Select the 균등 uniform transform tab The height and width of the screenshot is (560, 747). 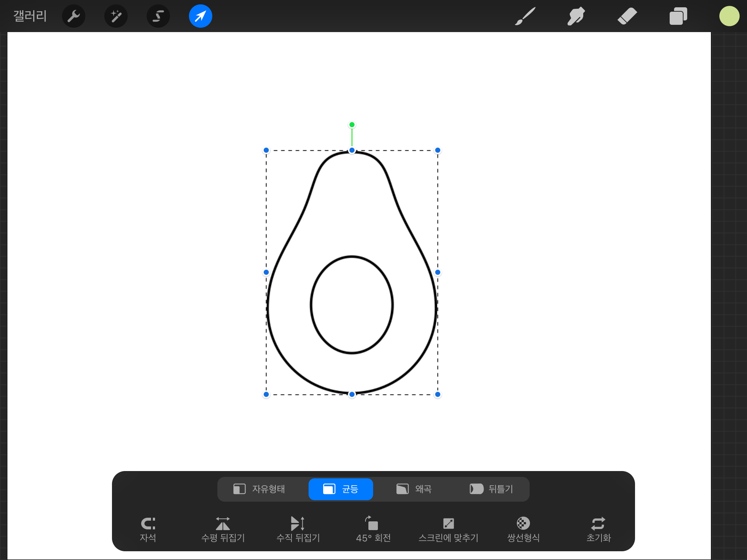341,489
